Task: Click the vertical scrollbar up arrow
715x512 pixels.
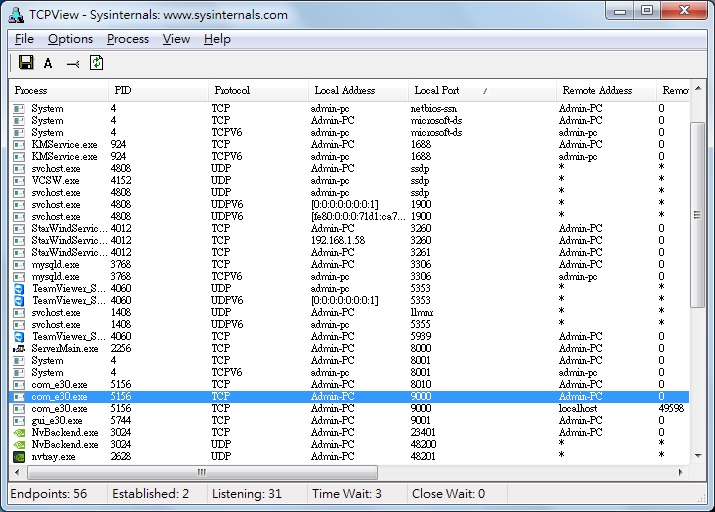Action: [x=698, y=88]
